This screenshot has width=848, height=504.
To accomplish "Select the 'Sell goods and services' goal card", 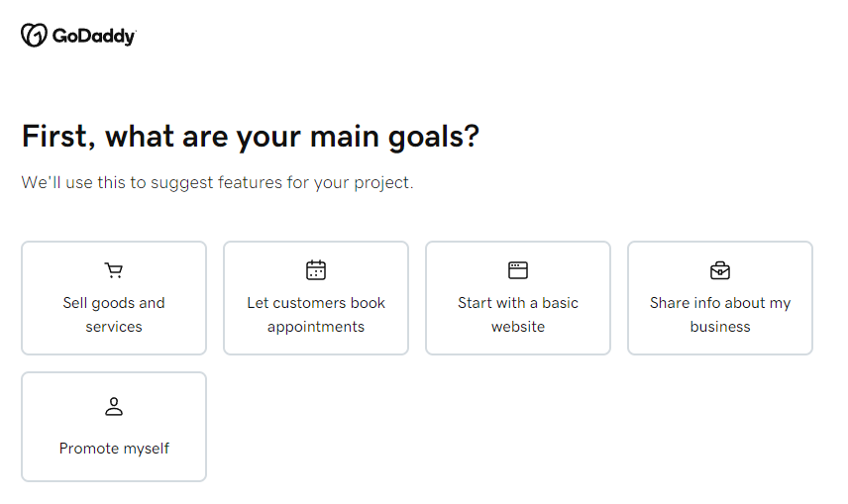I will tap(114, 298).
